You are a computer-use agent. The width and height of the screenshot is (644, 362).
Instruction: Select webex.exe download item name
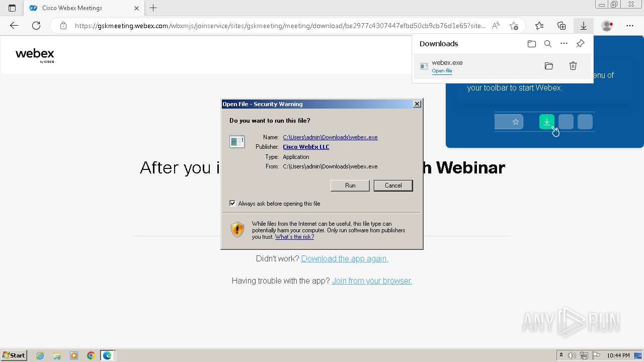click(x=447, y=62)
